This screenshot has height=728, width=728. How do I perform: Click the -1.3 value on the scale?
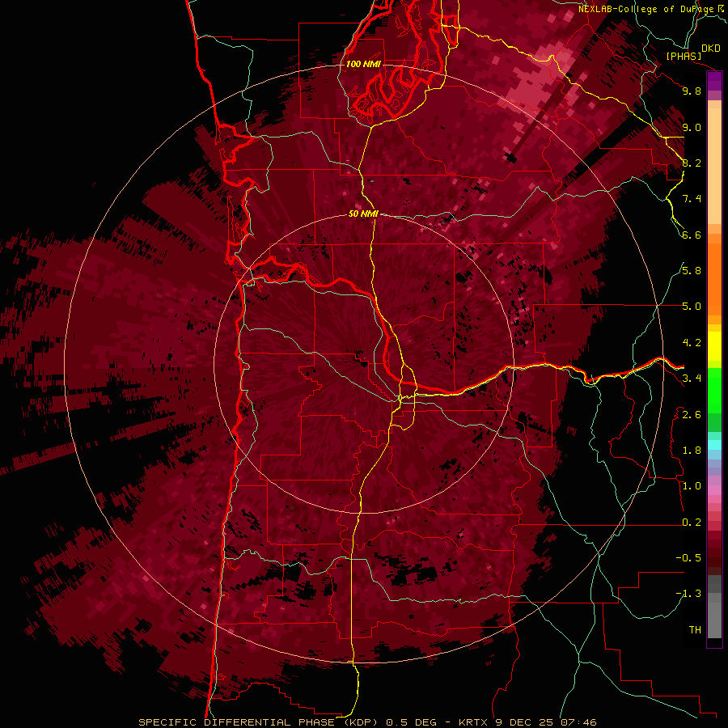pos(688,594)
